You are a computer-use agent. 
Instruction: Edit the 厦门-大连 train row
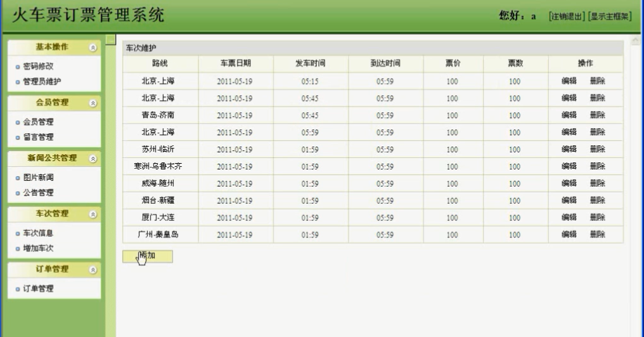click(569, 217)
